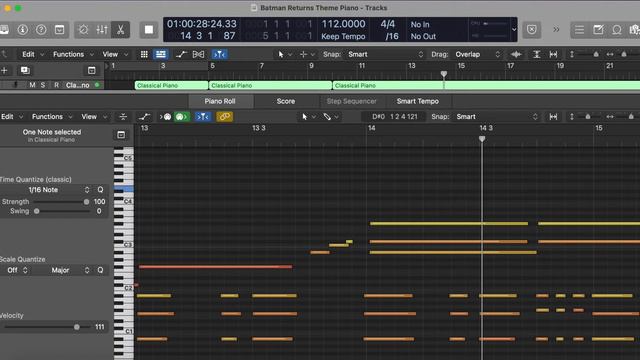The height and width of the screenshot is (360, 640).
Task: Open the Note Pads icon
Action: 598,29
